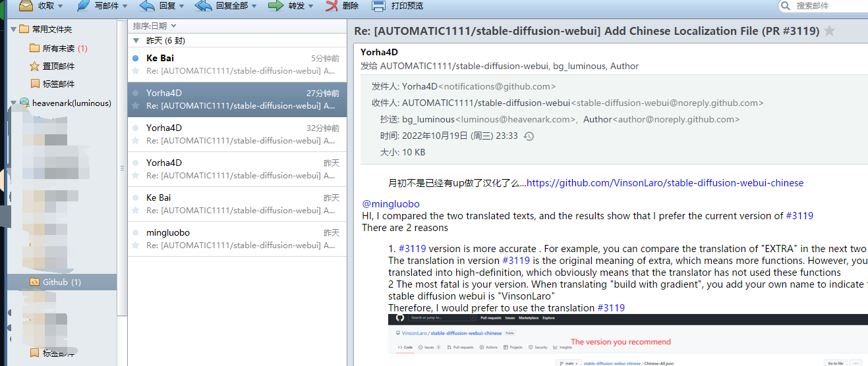868x366 pixels.
Task: Collapse the 昨天 (6 封) group
Action: (x=136, y=40)
